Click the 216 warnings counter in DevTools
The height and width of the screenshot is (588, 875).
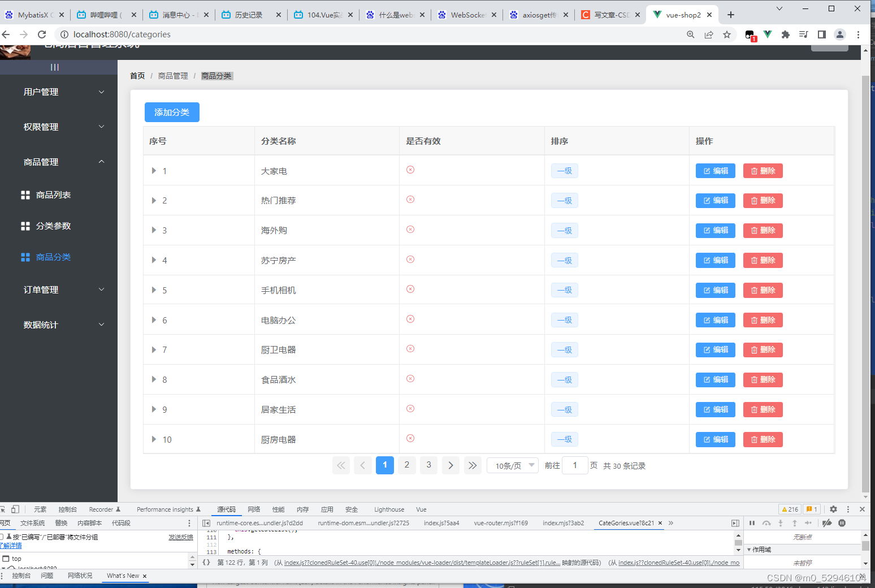click(x=790, y=509)
